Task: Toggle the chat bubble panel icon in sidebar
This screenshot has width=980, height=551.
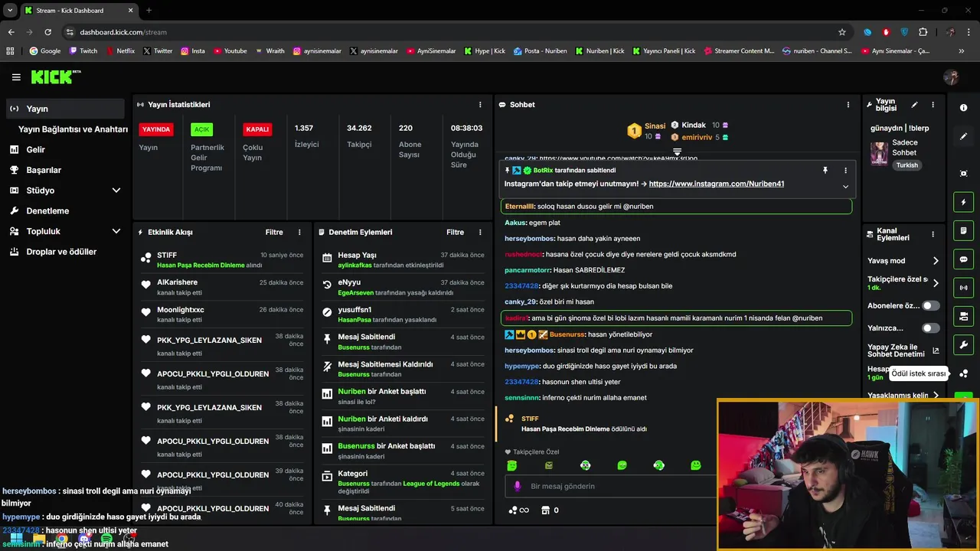Action: 963,259
